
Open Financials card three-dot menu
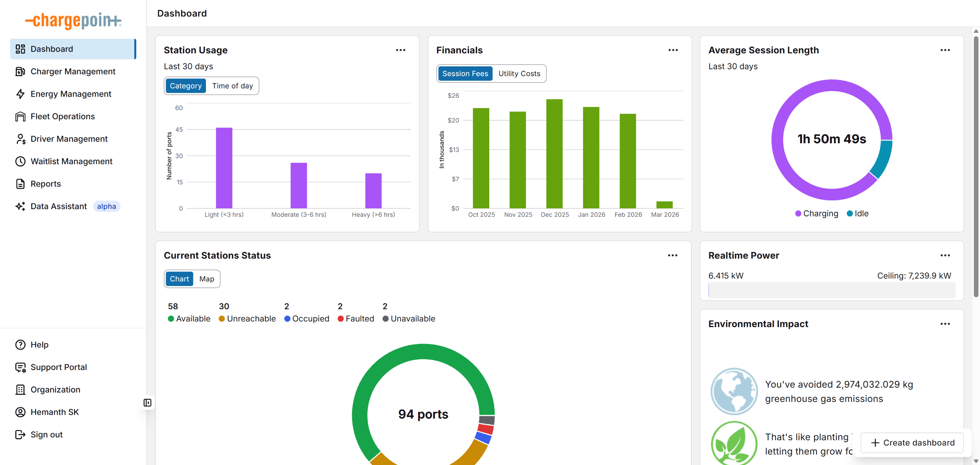coord(673,50)
